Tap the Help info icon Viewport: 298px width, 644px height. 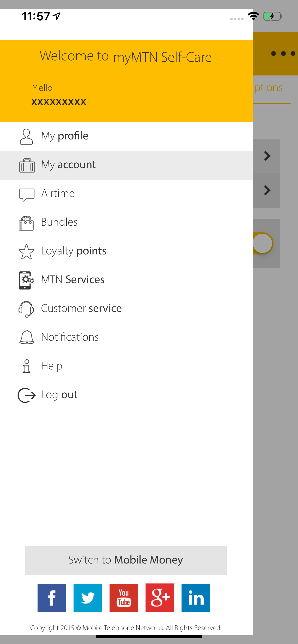(x=27, y=366)
